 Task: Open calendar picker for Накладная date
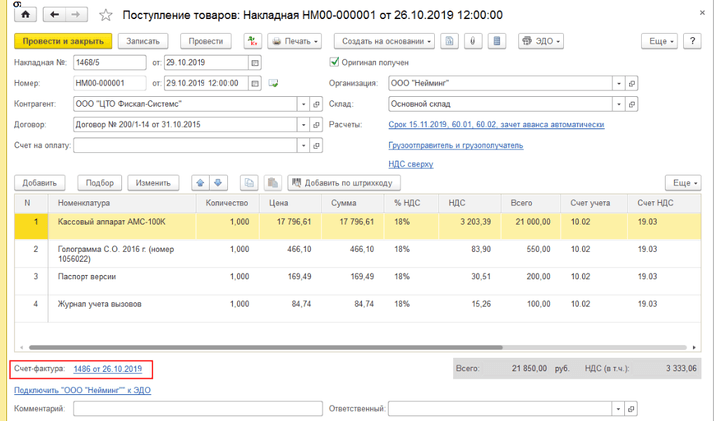[255, 63]
